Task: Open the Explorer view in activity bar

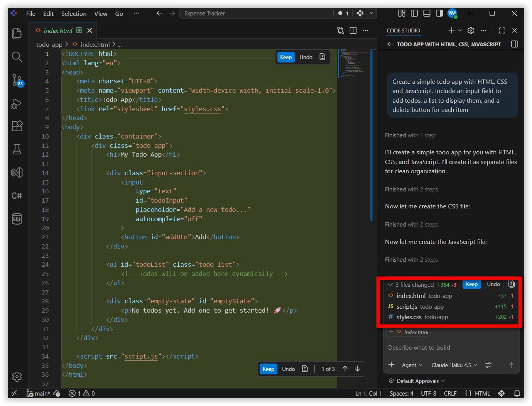Action: pyautogui.click(x=17, y=34)
